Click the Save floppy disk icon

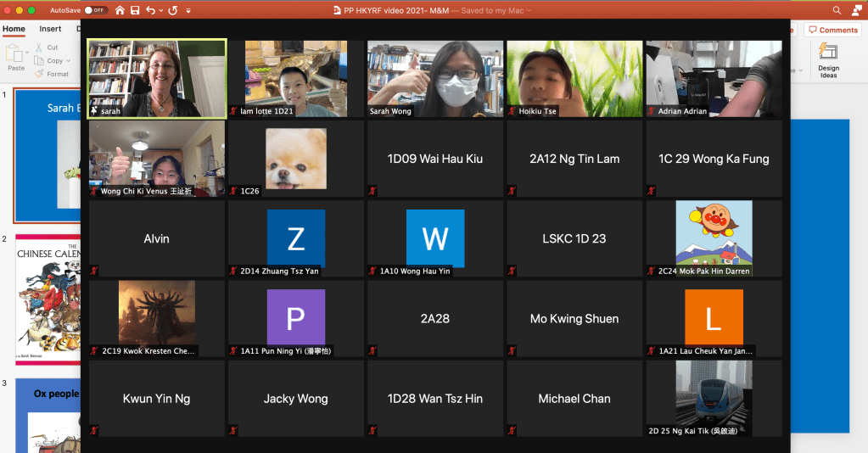coord(135,10)
